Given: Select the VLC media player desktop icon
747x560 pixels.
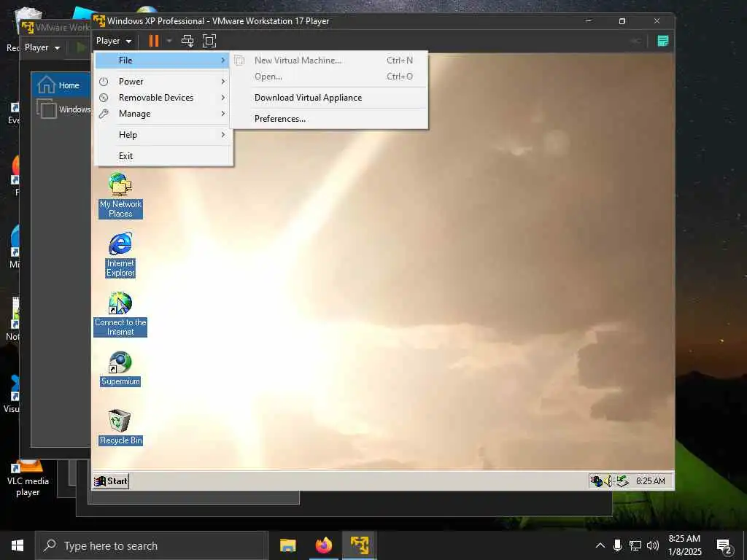Looking at the screenshot, I should tap(28, 478).
